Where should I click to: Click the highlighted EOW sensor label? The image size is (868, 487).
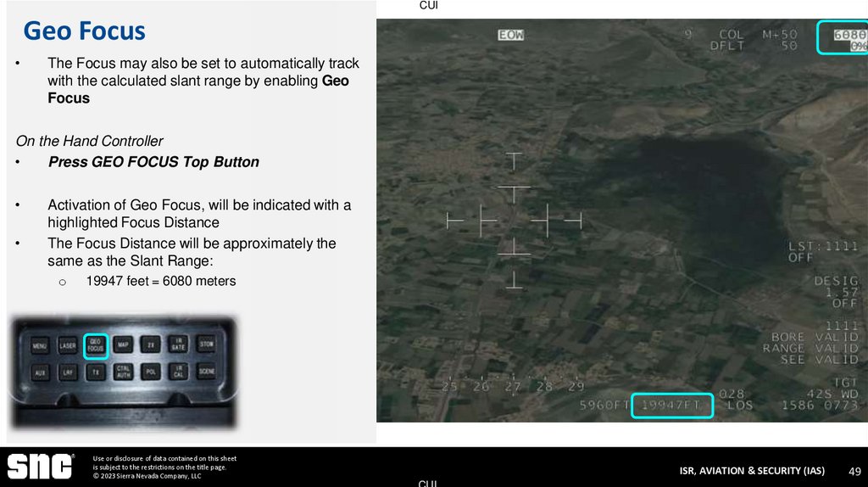pos(510,35)
